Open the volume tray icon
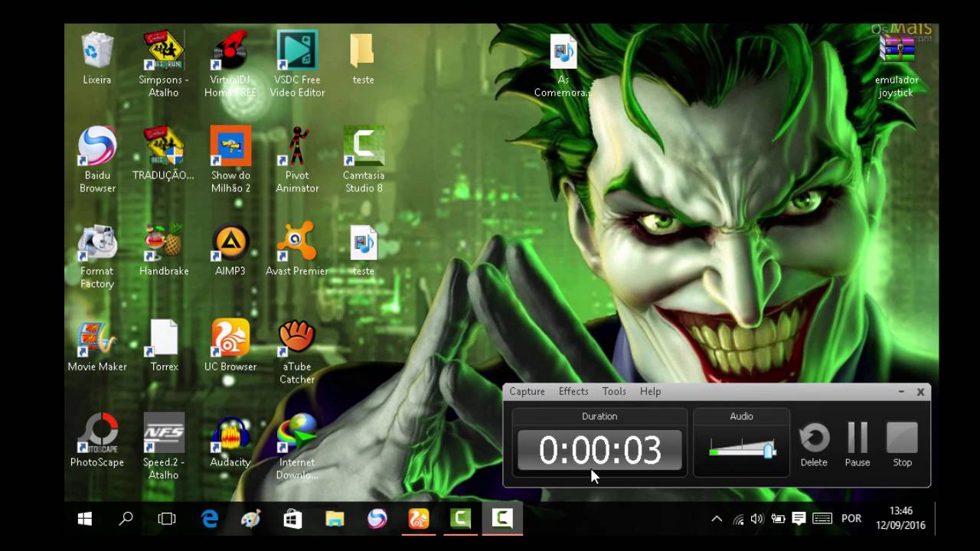This screenshot has width=980, height=551. [757, 519]
